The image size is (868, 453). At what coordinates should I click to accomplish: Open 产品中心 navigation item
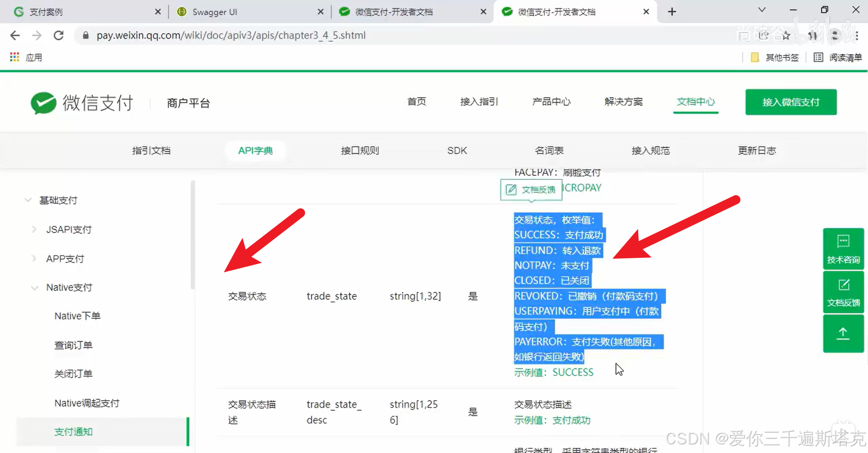coord(551,102)
